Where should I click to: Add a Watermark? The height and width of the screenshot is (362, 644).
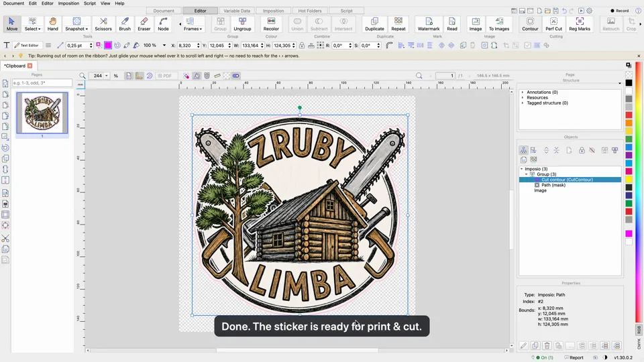[429, 24]
